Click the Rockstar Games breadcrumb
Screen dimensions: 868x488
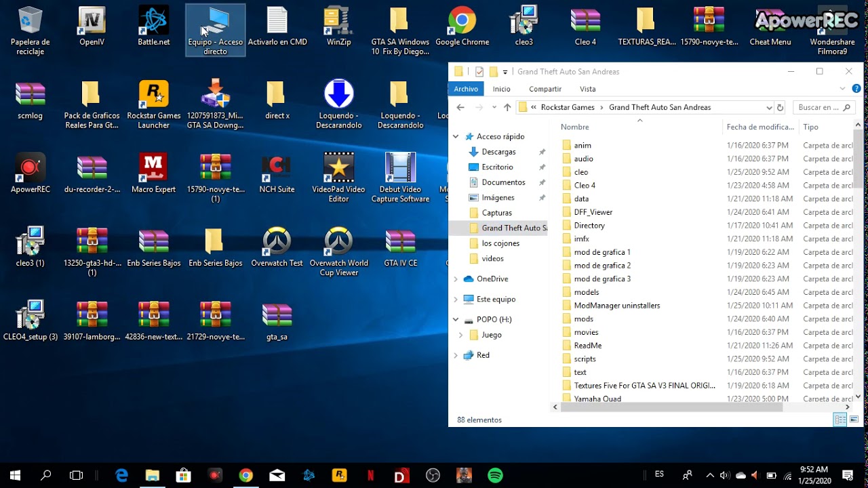(568, 107)
